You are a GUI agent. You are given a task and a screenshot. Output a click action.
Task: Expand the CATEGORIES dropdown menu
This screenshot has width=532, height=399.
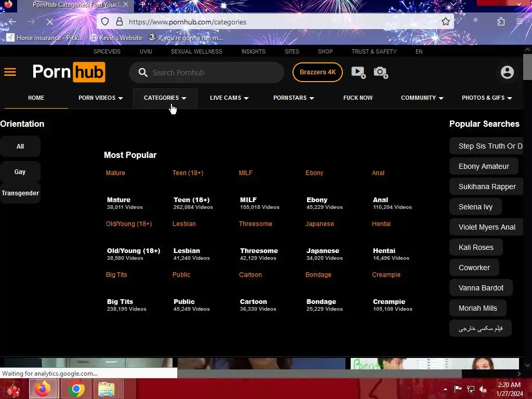click(165, 98)
